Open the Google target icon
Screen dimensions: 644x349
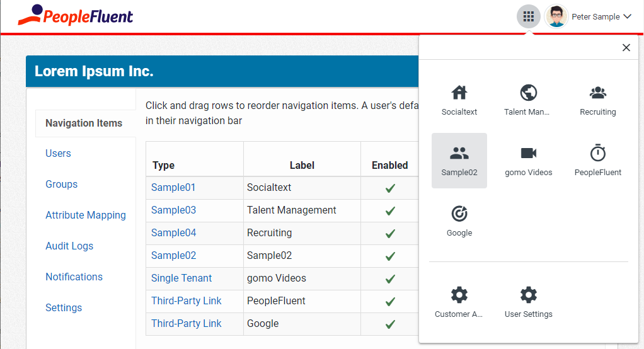pyautogui.click(x=459, y=214)
